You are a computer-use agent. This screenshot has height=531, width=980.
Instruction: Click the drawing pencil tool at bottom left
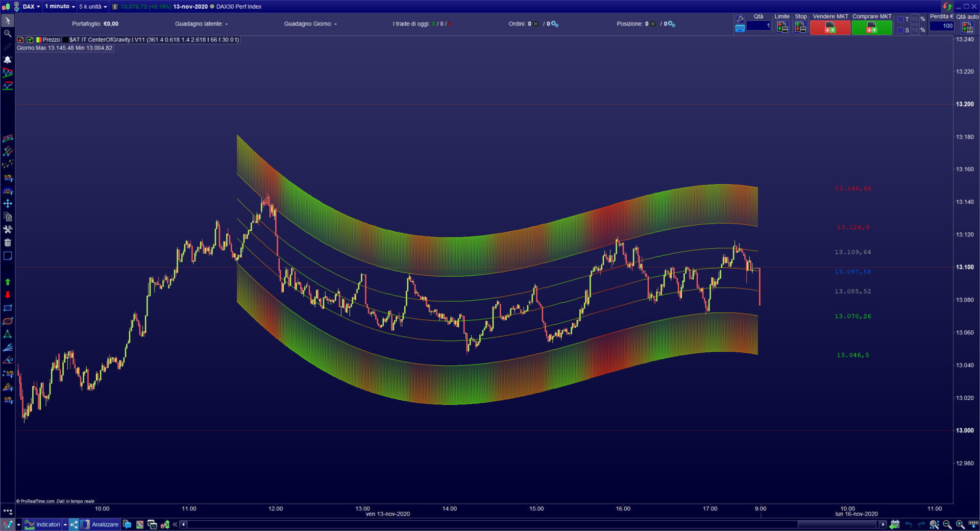click(8, 524)
